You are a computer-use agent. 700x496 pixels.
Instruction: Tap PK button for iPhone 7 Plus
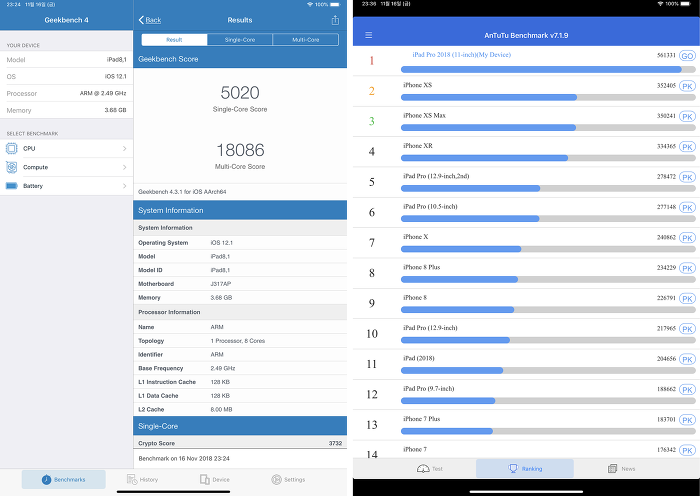pos(687,420)
